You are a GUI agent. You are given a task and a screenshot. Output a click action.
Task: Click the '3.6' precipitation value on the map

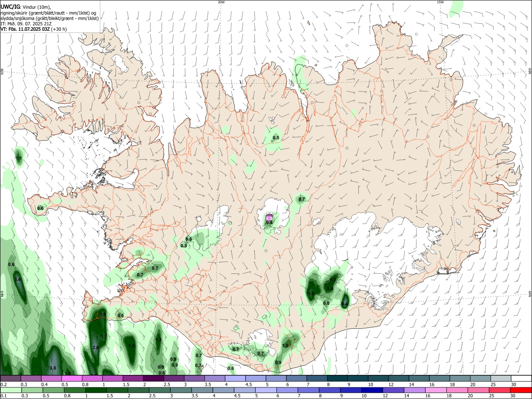[x=53, y=368]
